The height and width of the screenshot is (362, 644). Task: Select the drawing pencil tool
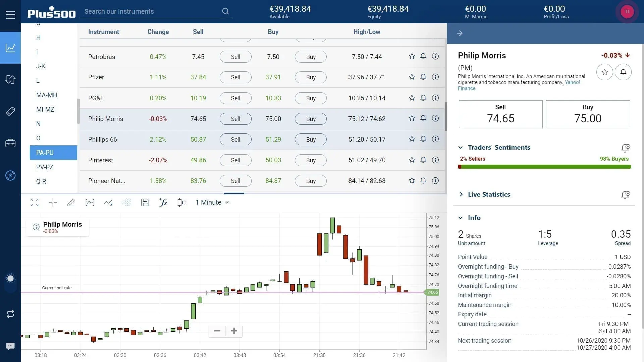tap(71, 202)
